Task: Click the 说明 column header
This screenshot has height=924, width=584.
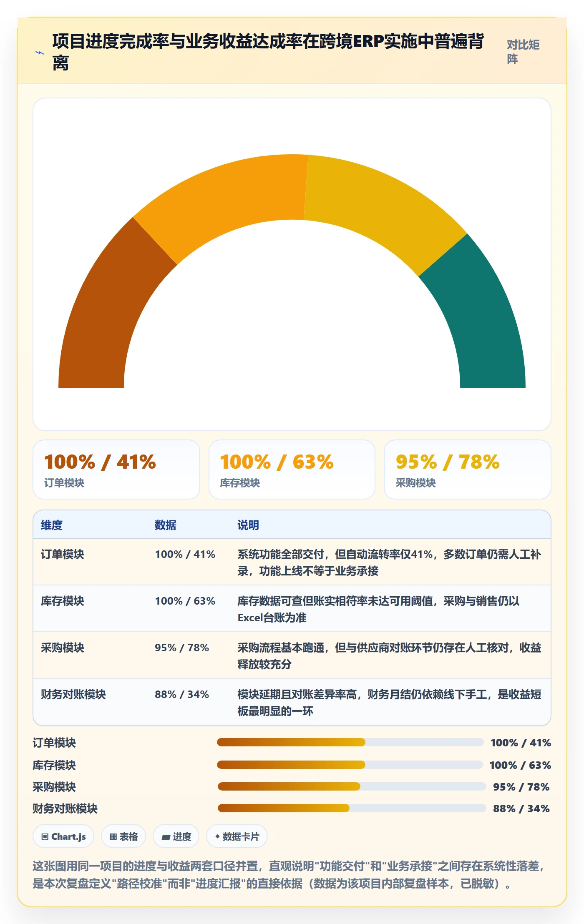Action: pyautogui.click(x=248, y=525)
